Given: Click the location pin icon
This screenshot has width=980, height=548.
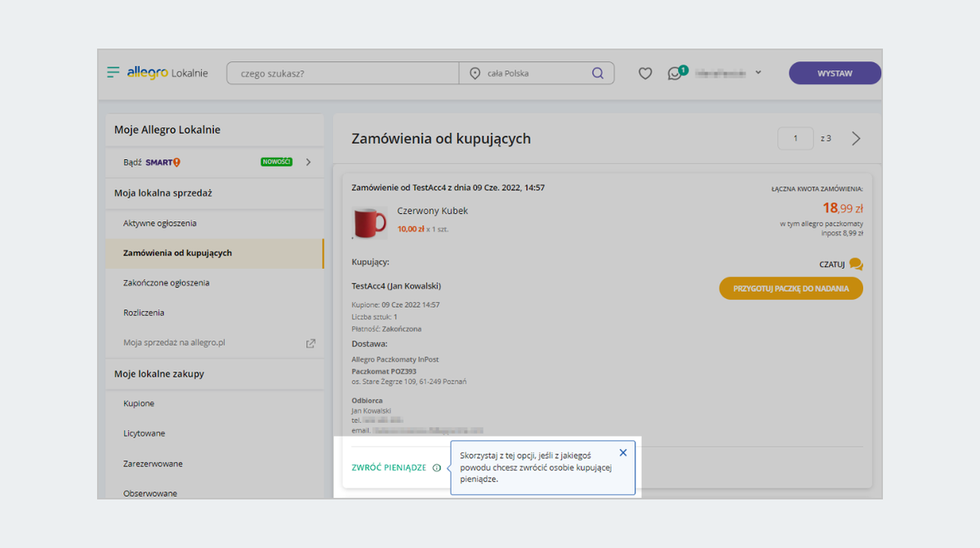Looking at the screenshot, I should [474, 73].
